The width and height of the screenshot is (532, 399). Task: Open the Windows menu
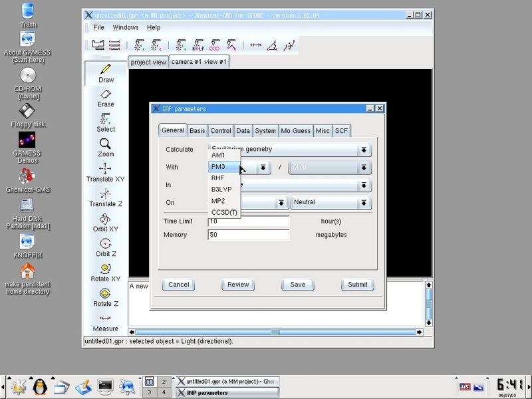point(125,27)
